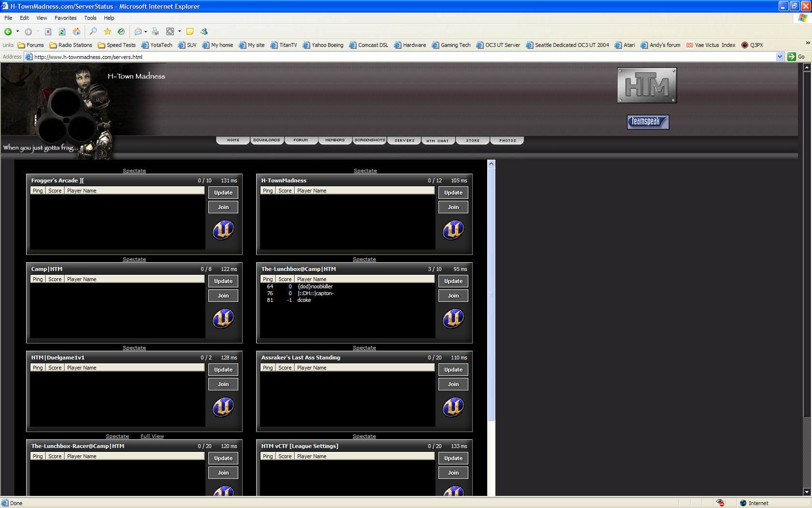Click the Unreal logo for Camp|HTM server

point(223,318)
